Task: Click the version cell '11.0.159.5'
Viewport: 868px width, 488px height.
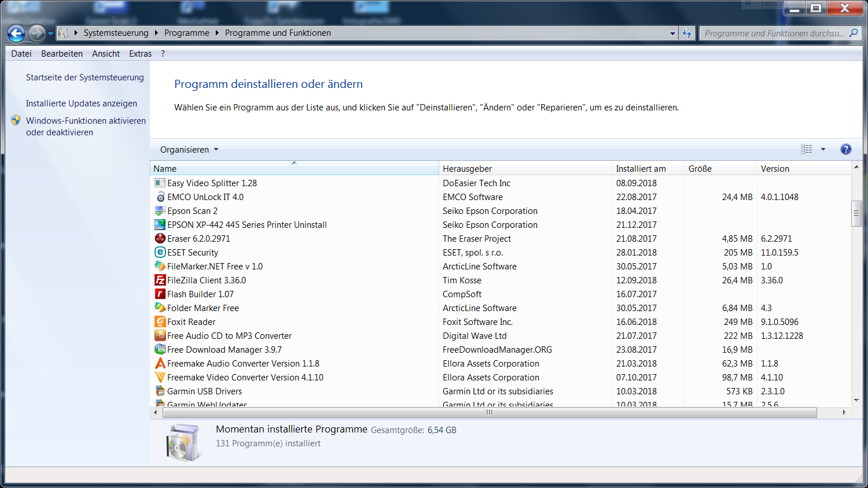Action: click(779, 253)
